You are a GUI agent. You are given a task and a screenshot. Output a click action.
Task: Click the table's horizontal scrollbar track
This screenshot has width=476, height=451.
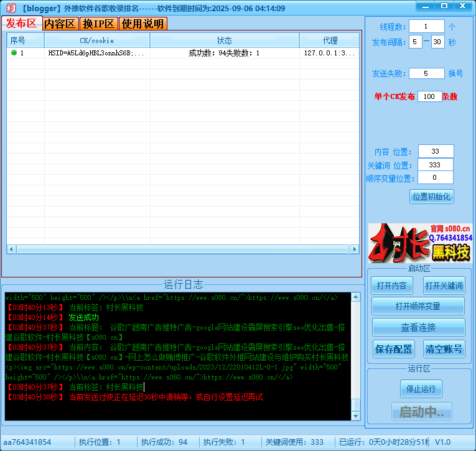(x=182, y=249)
